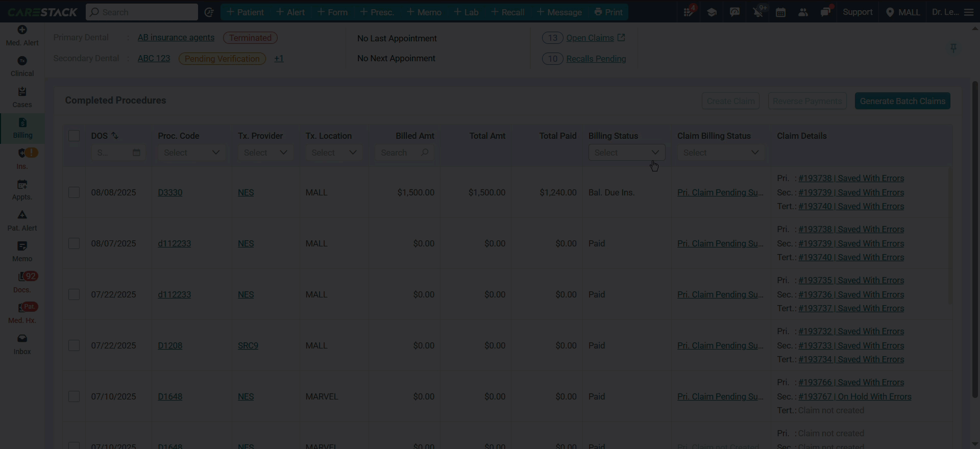Open the Inbox sidebar icon
Viewport: 980px width, 449px height.
(22, 344)
